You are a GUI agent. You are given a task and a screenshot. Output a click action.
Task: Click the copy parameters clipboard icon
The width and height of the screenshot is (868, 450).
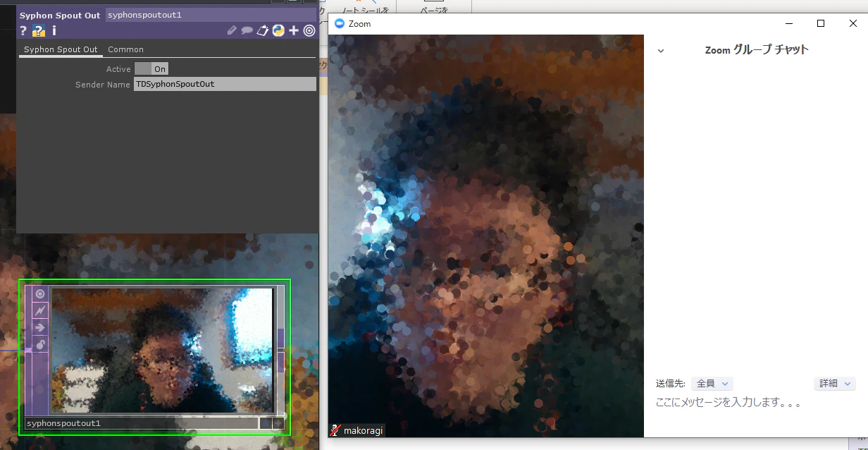click(263, 30)
